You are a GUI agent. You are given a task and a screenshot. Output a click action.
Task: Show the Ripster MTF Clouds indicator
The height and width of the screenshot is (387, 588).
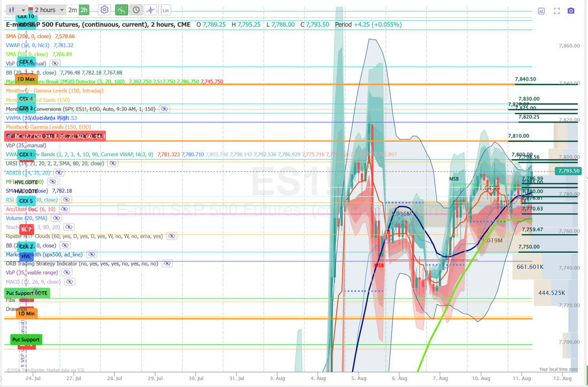[x=172, y=236]
